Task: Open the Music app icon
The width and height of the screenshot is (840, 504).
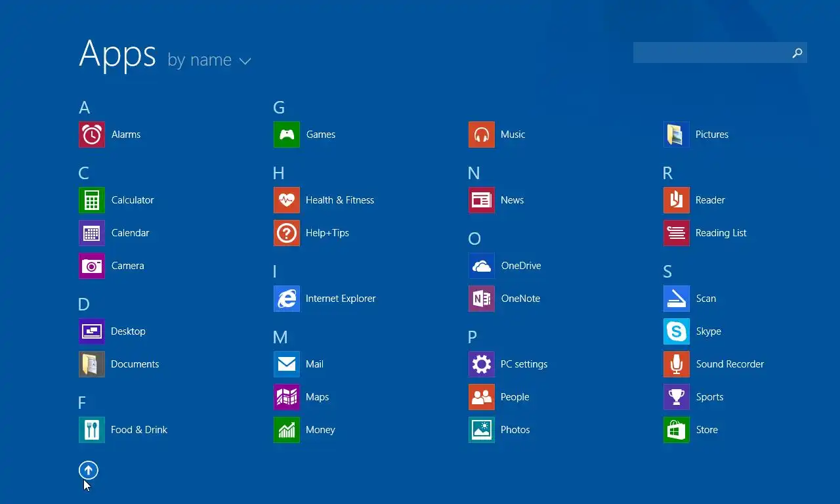Action: pyautogui.click(x=482, y=135)
